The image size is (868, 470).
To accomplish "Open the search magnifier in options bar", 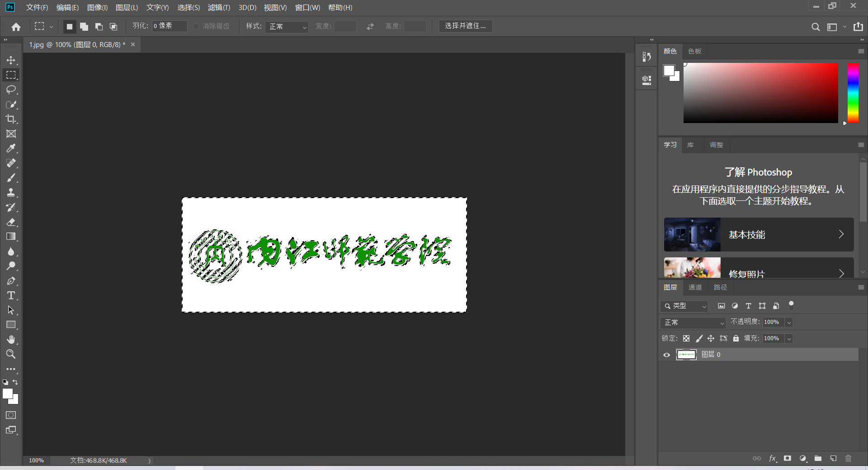I will (816, 27).
